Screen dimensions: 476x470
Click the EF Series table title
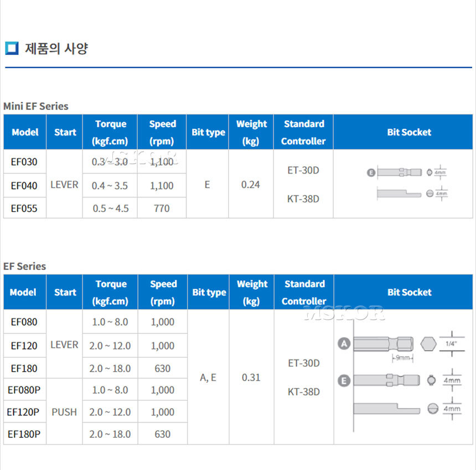pyautogui.click(x=25, y=266)
